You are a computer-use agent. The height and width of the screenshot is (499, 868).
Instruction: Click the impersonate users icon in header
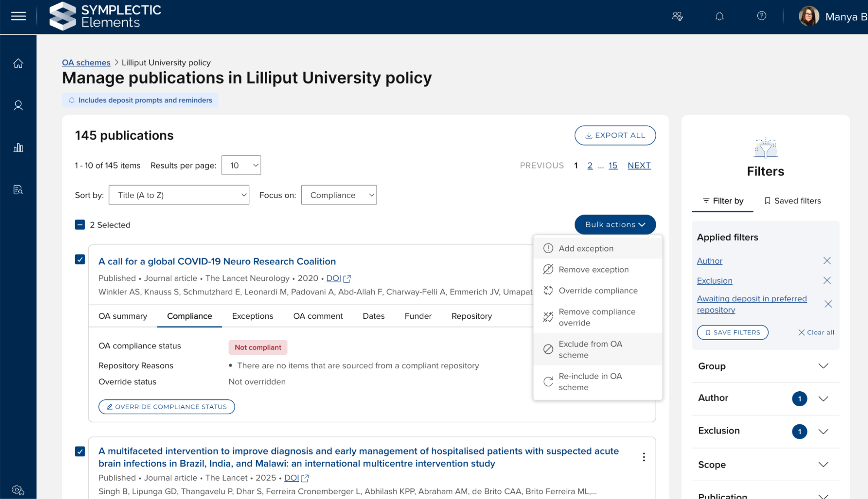tap(677, 17)
